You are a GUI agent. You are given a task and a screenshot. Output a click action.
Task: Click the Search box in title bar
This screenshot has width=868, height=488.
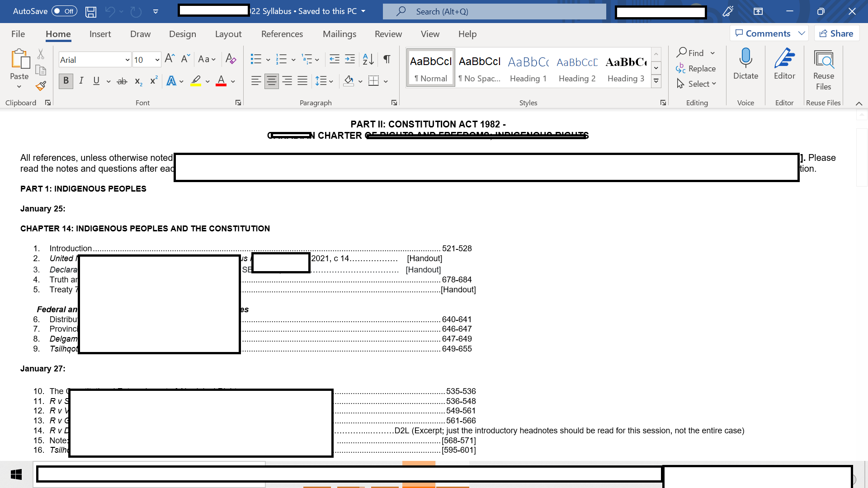pyautogui.click(x=494, y=11)
